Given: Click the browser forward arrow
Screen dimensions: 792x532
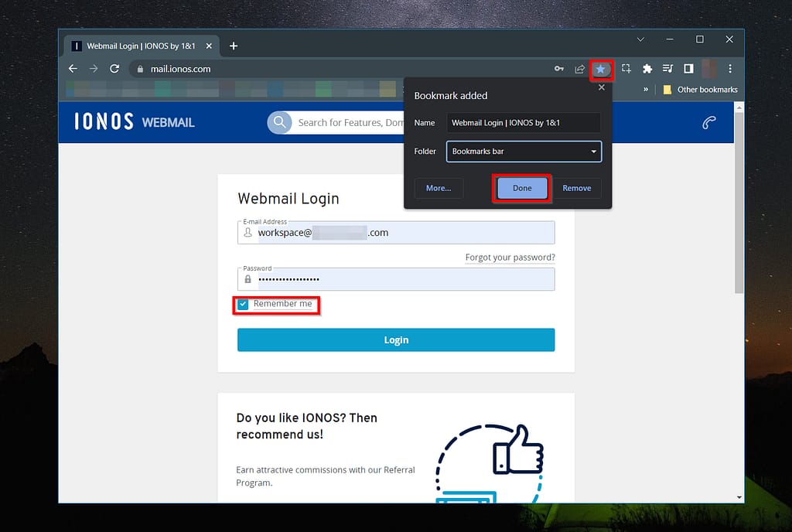Looking at the screenshot, I should click(94, 69).
